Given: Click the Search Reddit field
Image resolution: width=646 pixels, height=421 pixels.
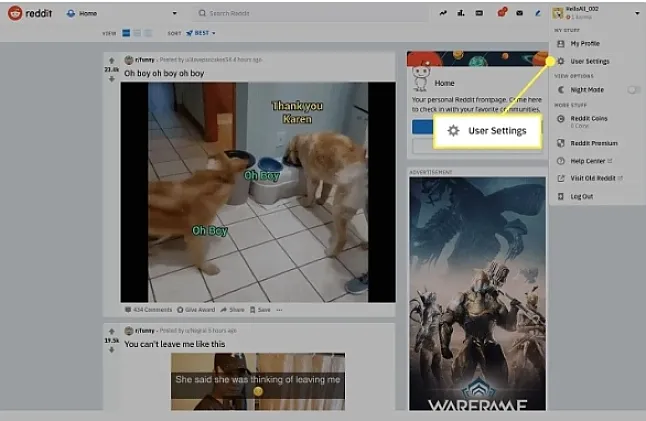Looking at the screenshot, I should pyautogui.click(x=311, y=13).
